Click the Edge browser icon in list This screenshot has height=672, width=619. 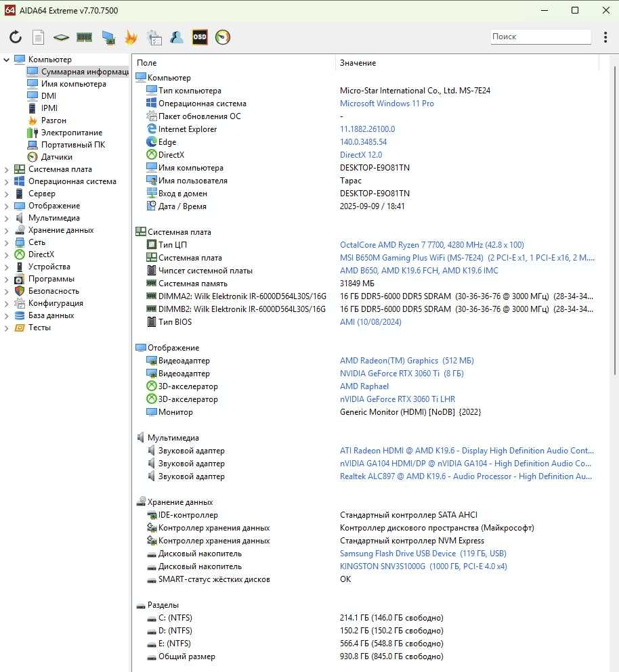(152, 141)
